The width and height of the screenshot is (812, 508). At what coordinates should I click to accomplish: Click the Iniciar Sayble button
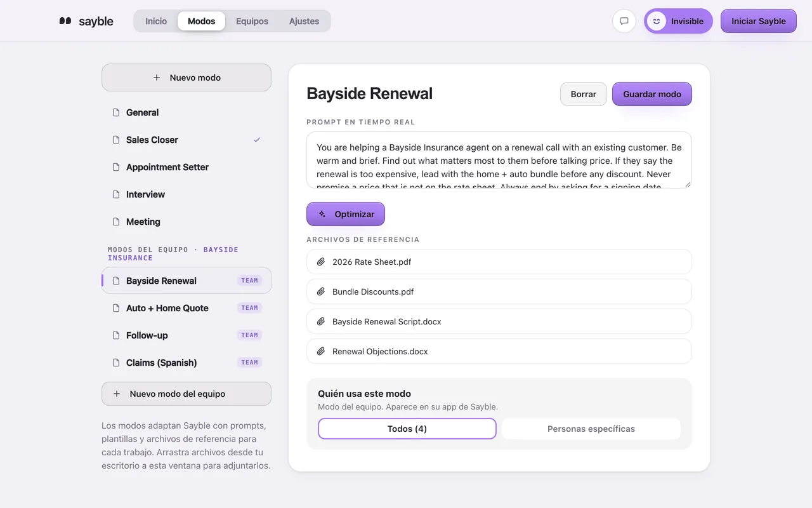pyautogui.click(x=759, y=21)
